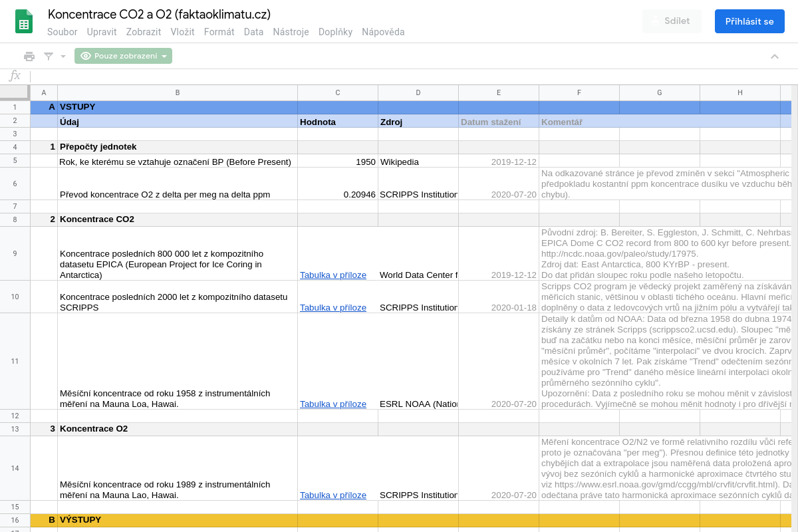Screen dimensions: 798x532
Task: Select the 'Koncentrace O2' section cell
Action: click(178, 429)
